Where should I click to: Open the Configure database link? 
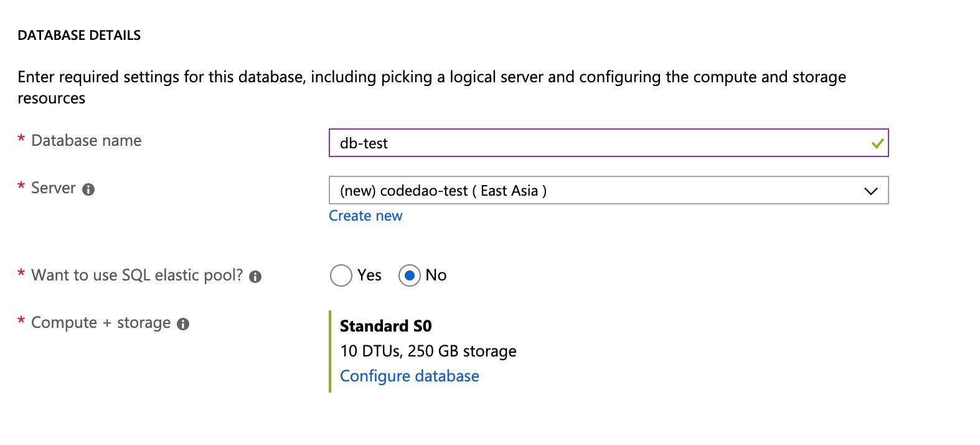(409, 376)
